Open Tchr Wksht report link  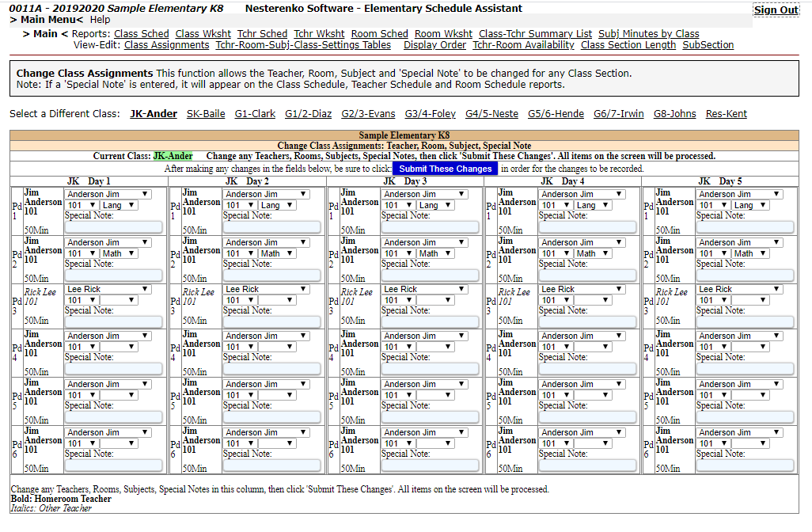point(319,34)
